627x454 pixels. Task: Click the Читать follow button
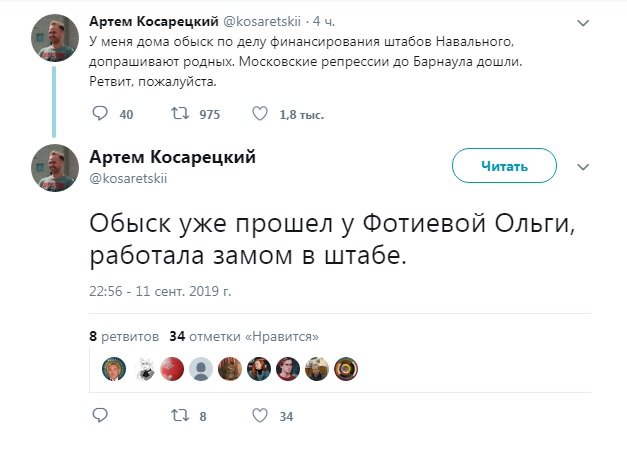[x=504, y=166]
